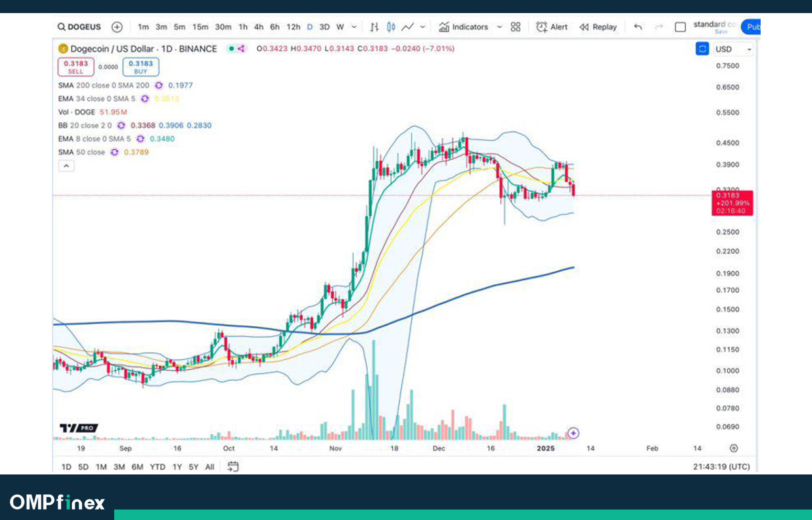
Task: Open the chart time interval dropdown arrow
Action: click(x=354, y=27)
